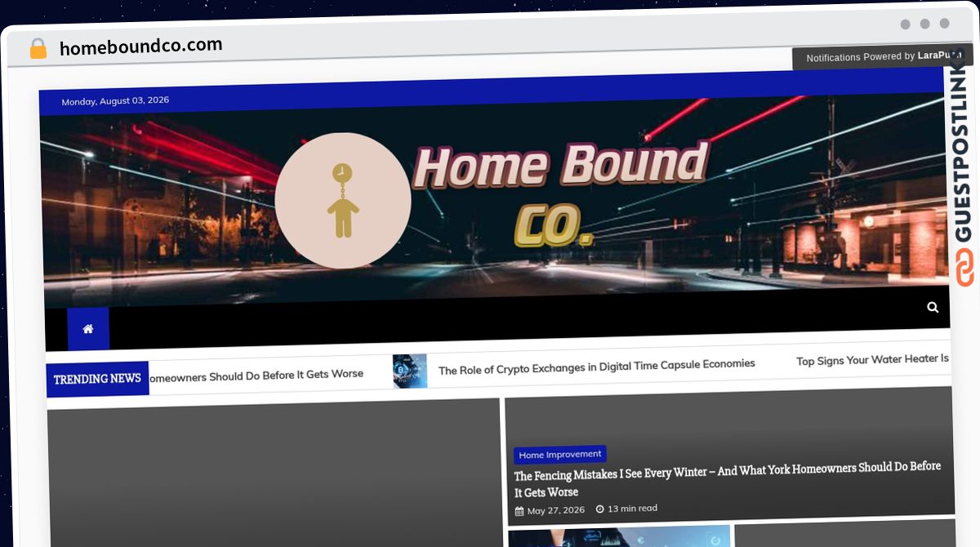
Task: Click the Home Bound Co. site title
Action: click(x=560, y=194)
